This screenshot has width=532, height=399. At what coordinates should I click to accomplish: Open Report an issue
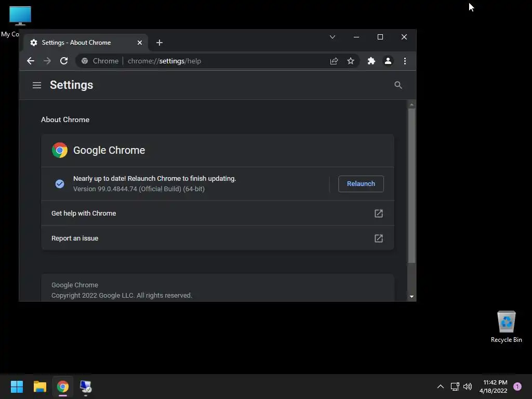218,238
